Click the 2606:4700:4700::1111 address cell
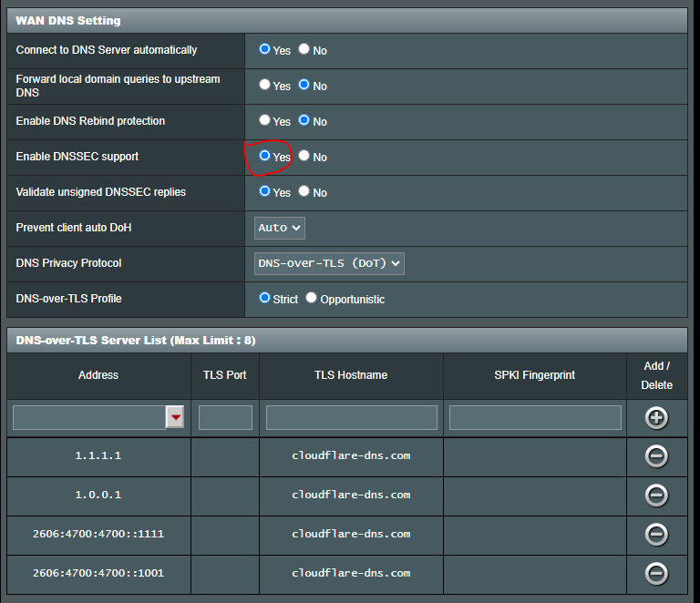The width and height of the screenshot is (700, 603). (98, 534)
